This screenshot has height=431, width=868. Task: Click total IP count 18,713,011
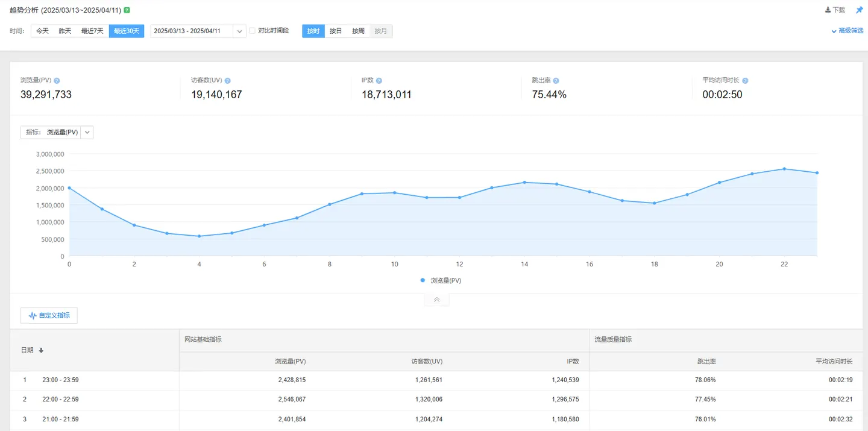pos(386,95)
